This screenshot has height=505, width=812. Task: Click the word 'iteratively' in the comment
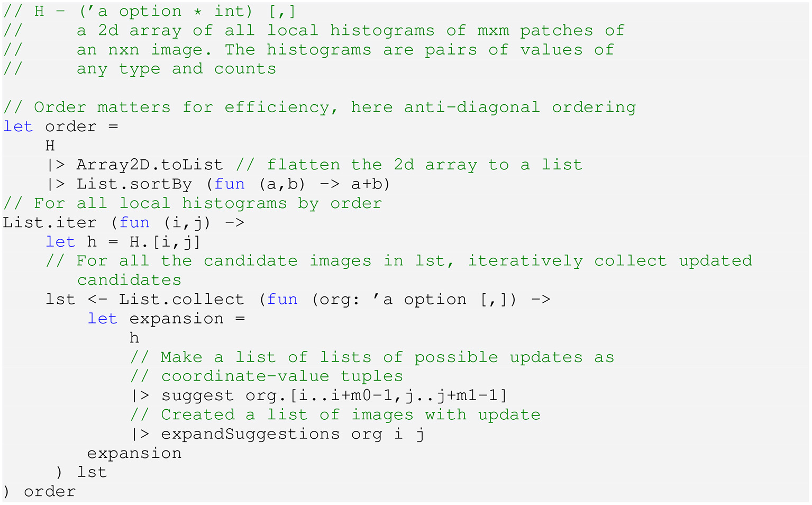pyautogui.click(x=525, y=261)
